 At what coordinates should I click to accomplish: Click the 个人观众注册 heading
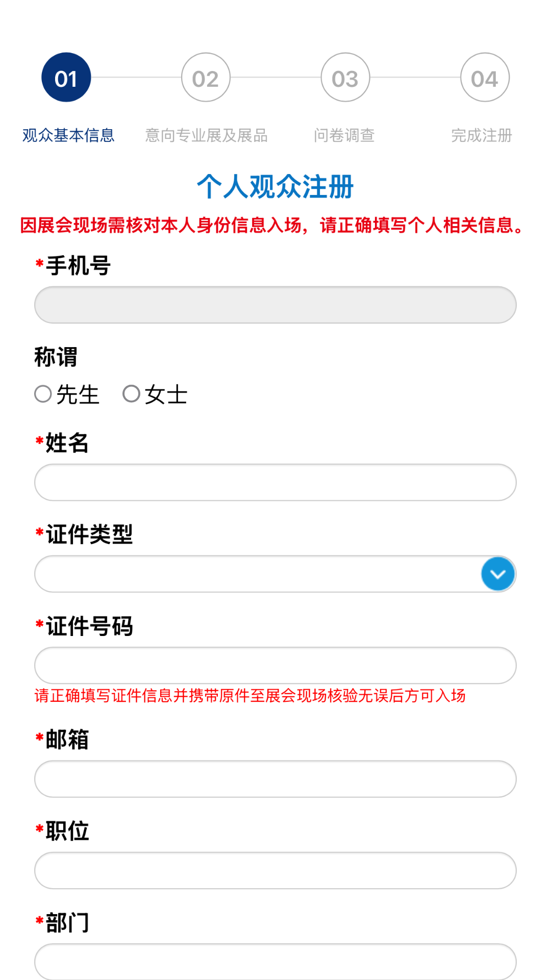tap(275, 186)
